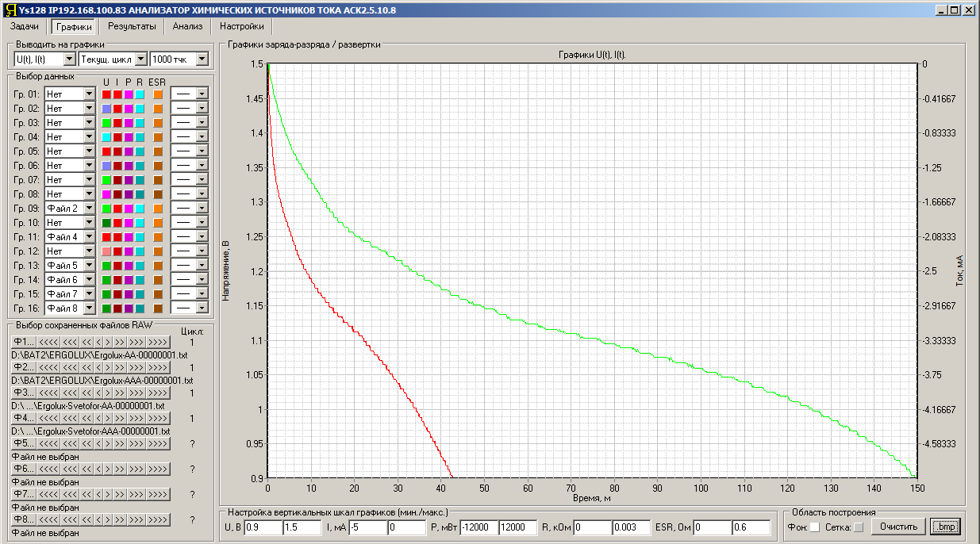Step file Ф1 forward with the > arrow
980x544 pixels.
[x=108, y=342]
